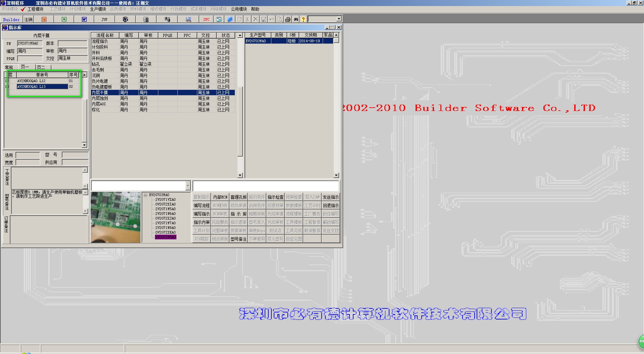Open the dropdown above the PCB photo
This screenshot has height=354, width=644.
(x=187, y=186)
